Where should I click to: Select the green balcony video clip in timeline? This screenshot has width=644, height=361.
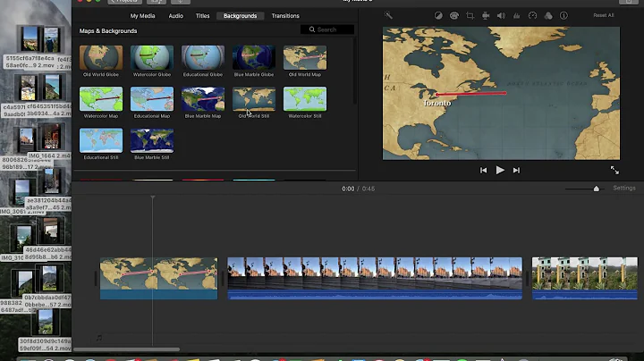(x=585, y=278)
